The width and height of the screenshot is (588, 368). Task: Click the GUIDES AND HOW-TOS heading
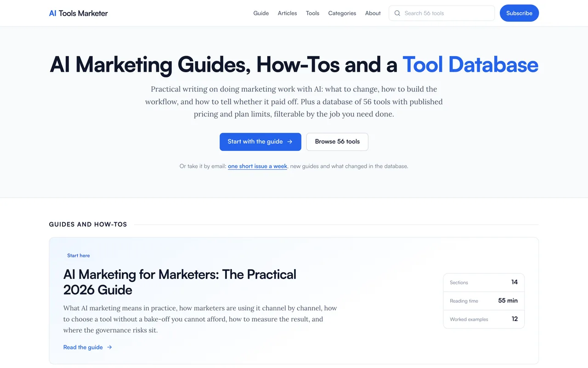click(x=88, y=224)
